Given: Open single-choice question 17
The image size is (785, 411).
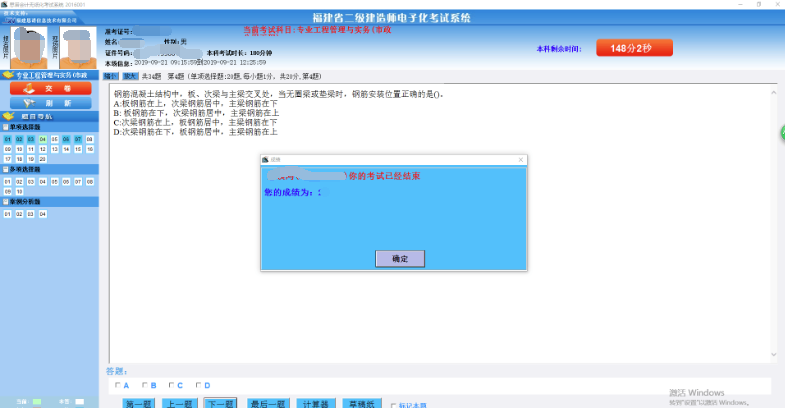Looking at the screenshot, I should click(8, 159).
